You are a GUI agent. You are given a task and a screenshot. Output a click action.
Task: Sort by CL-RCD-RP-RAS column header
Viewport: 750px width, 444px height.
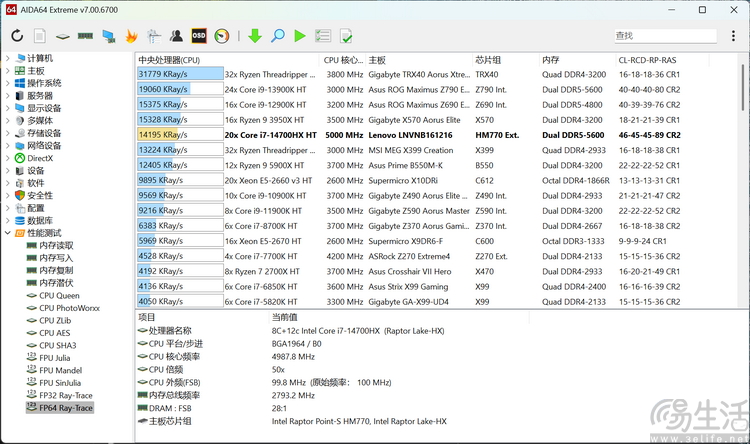(662, 60)
